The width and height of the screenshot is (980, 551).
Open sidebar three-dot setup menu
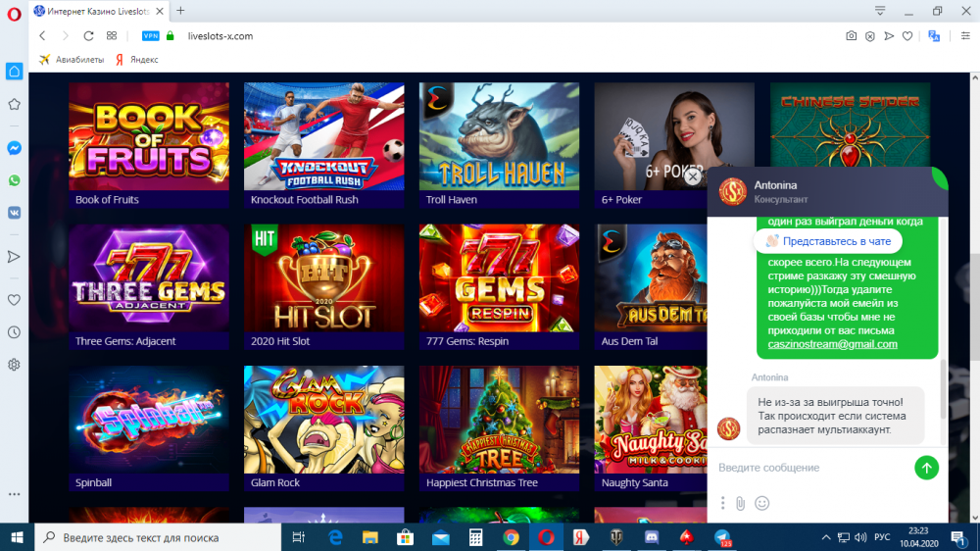[x=14, y=494]
